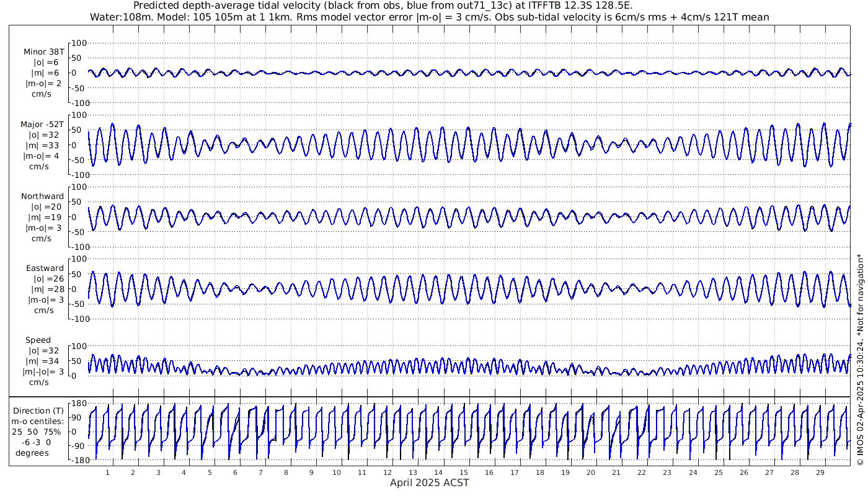Screen dimensions: 868x496
Task: Select day "15" on the date axis
Action: pos(464,472)
